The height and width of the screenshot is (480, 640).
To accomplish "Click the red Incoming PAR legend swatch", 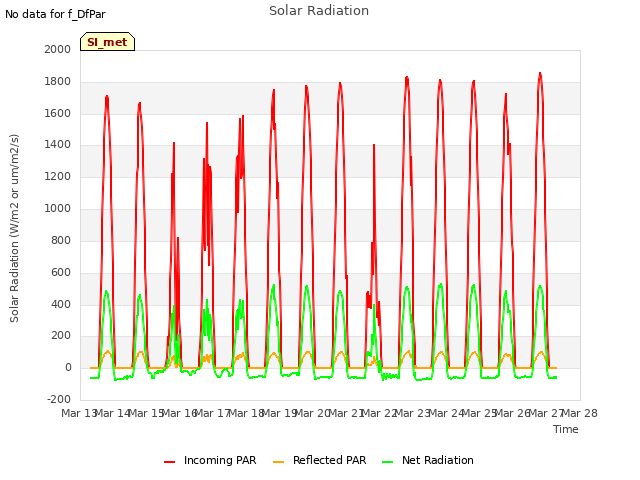I will [169, 462].
